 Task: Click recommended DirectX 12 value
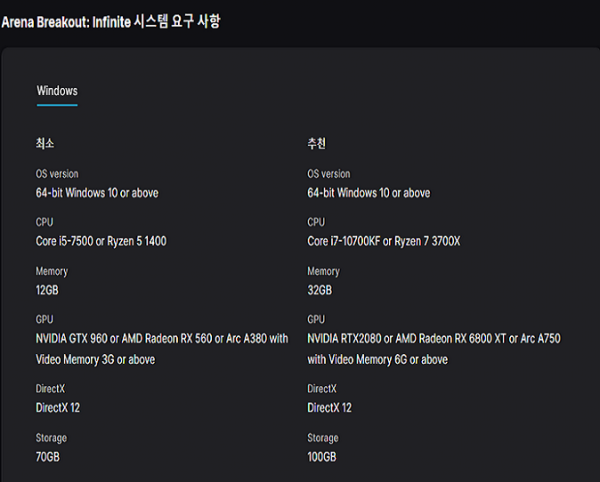click(x=329, y=408)
